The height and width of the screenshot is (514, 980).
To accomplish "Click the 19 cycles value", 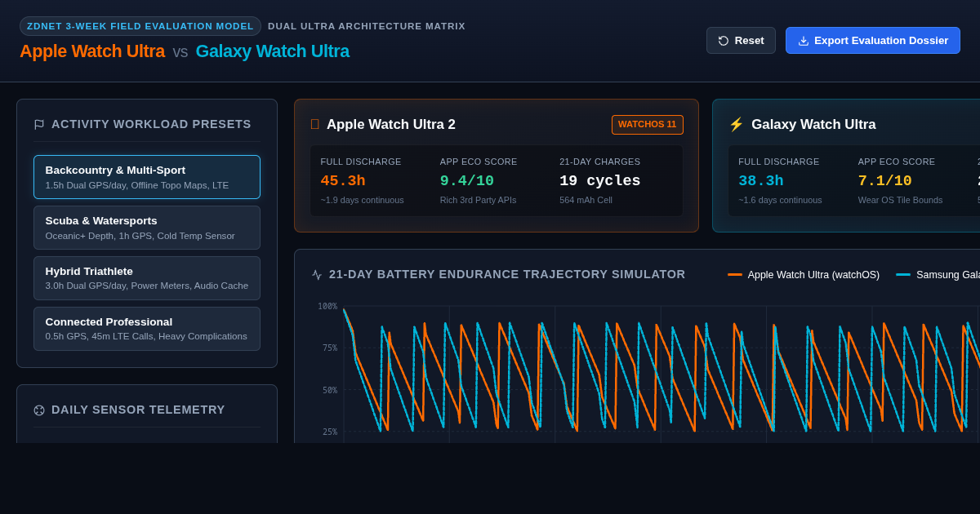I will [600, 181].
